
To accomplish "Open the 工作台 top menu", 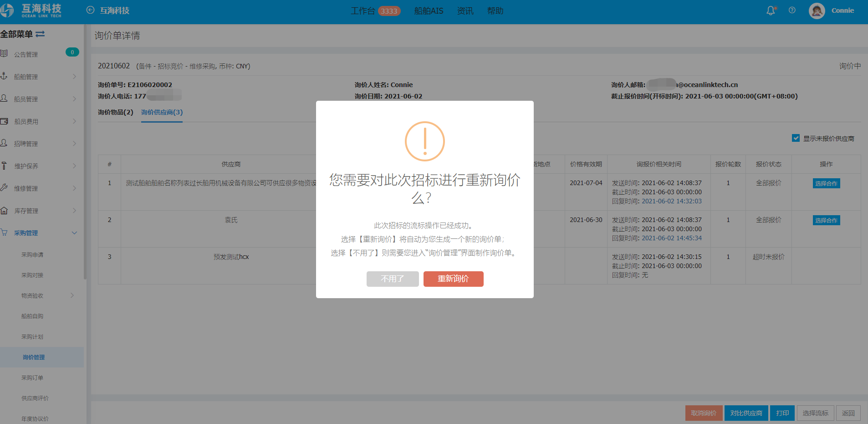I will point(363,11).
